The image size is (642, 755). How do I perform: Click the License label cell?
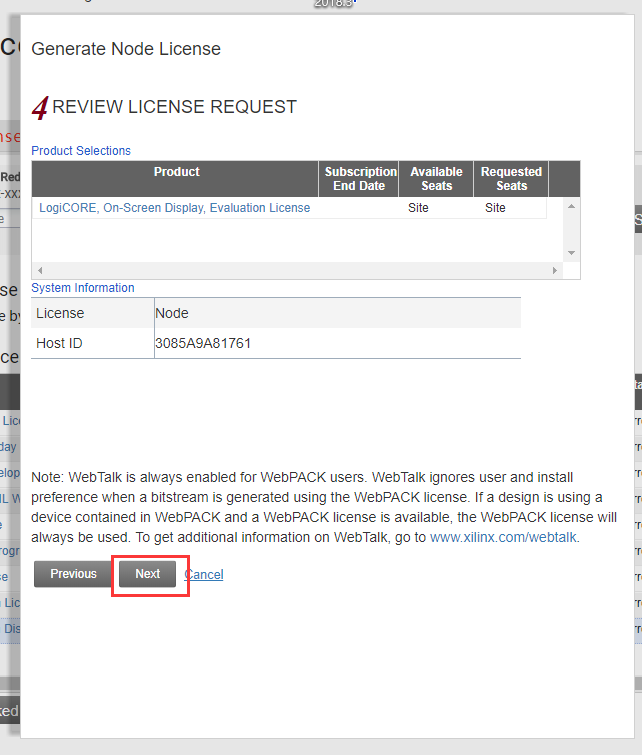coord(92,313)
